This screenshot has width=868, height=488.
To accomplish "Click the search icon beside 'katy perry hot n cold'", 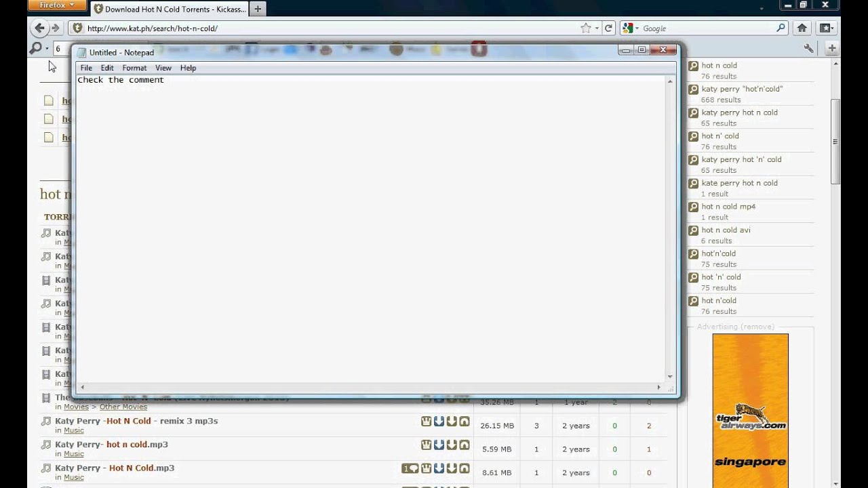I will 693,113.
